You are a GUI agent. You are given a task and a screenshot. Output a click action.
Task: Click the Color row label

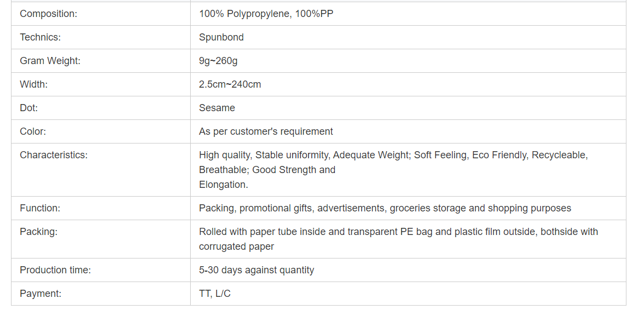(33, 131)
